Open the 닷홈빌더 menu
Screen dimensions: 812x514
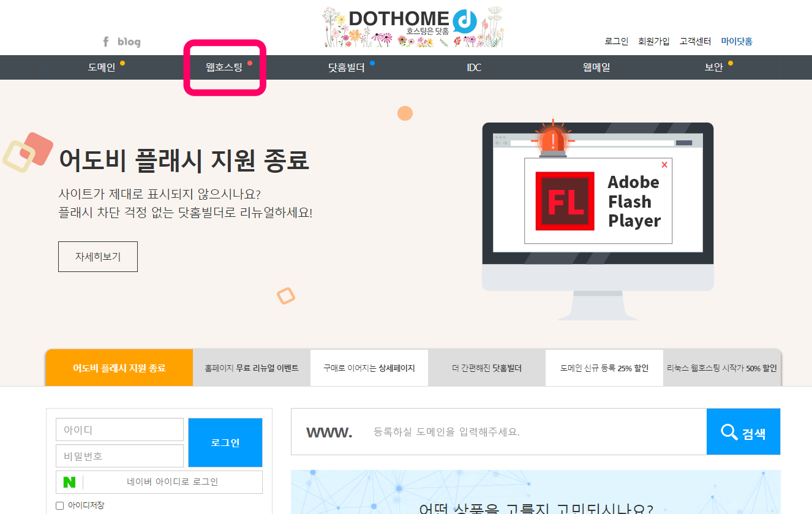[347, 67]
